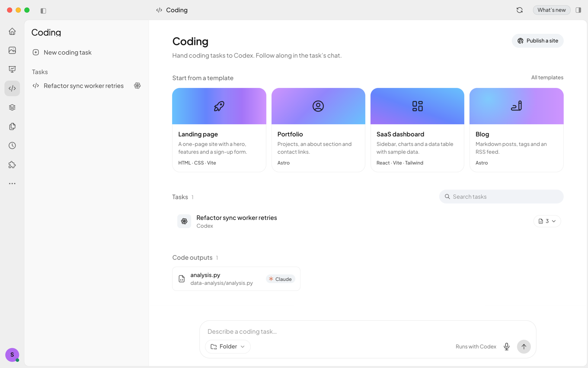Viewport: 588px width, 368px height.
Task: Click the Runs with Codex label
Action: [x=476, y=346]
